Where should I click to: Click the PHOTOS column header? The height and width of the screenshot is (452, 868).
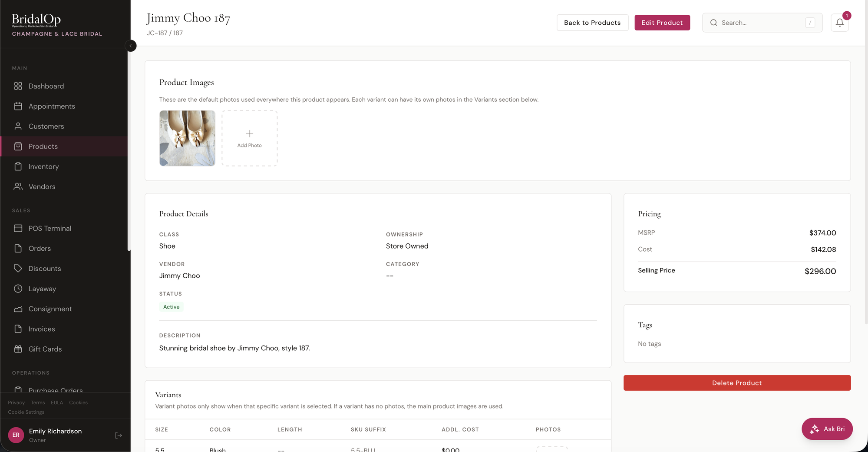tap(548, 429)
